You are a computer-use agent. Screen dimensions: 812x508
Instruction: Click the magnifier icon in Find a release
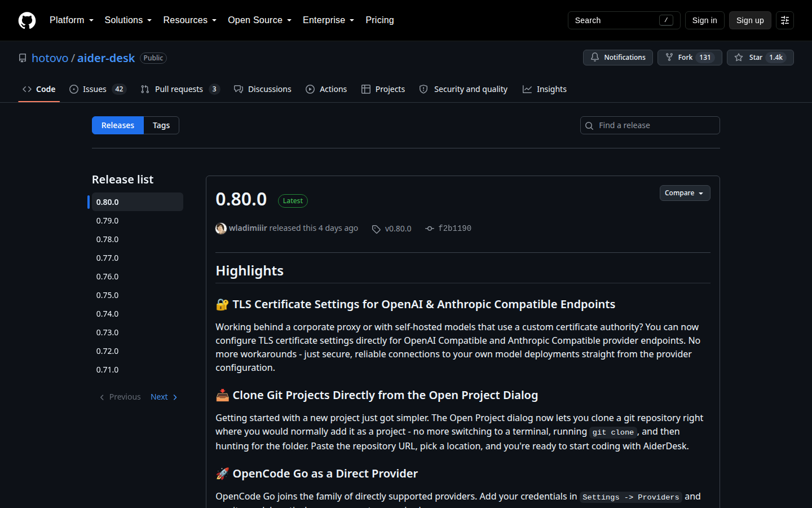[589, 126]
